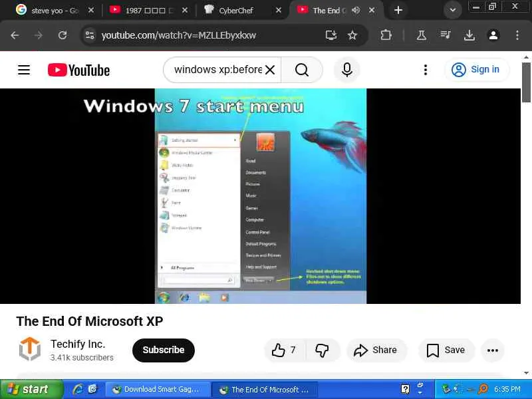Click the YouTube search magnifier button
Image resolution: width=532 pixels, height=399 pixels.
click(x=302, y=70)
